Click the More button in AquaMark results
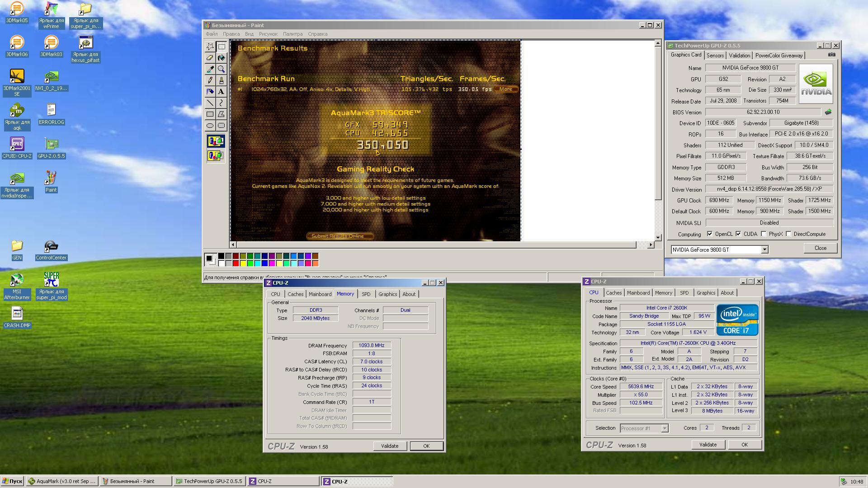This screenshot has height=488, width=868. (x=505, y=89)
